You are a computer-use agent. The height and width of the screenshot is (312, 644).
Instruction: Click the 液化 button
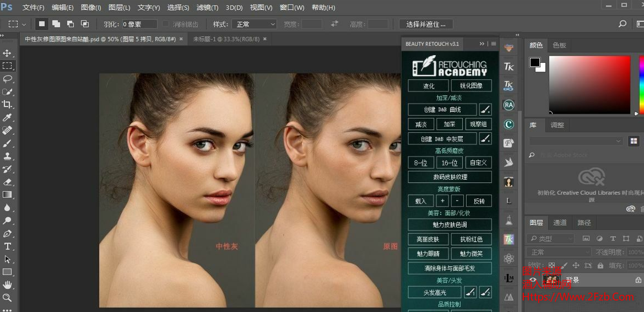tap(429, 86)
